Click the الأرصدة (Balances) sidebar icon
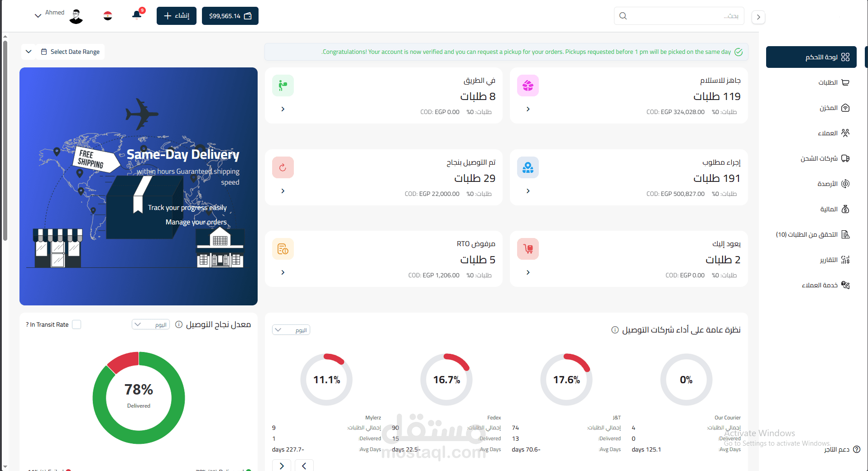 (846, 184)
